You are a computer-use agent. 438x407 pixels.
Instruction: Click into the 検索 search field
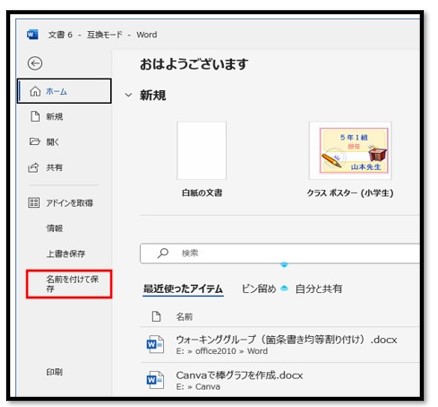pyautogui.click(x=280, y=253)
